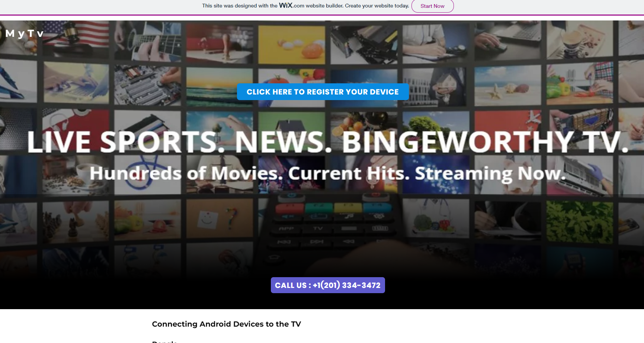
Task: Click the green leaves thumbnail
Action: [x=579, y=221]
